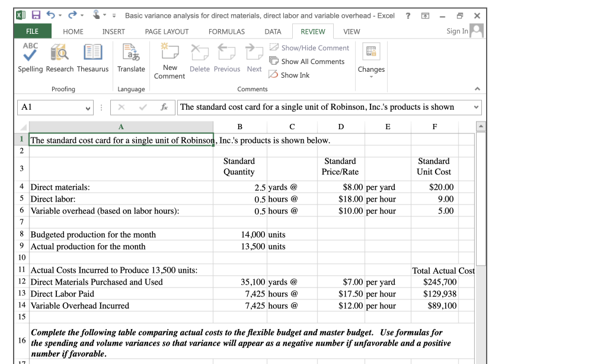Click the vertical scrollbar up arrow

pos(480,126)
